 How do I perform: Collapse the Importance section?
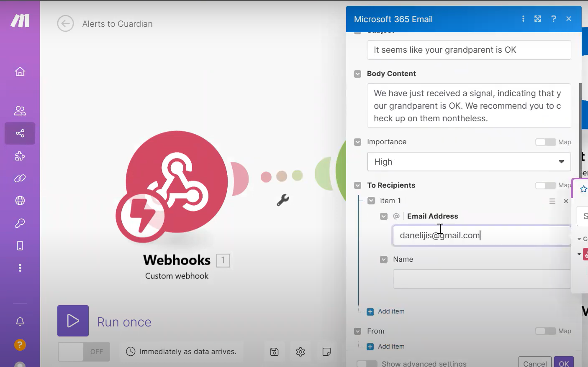(357, 142)
